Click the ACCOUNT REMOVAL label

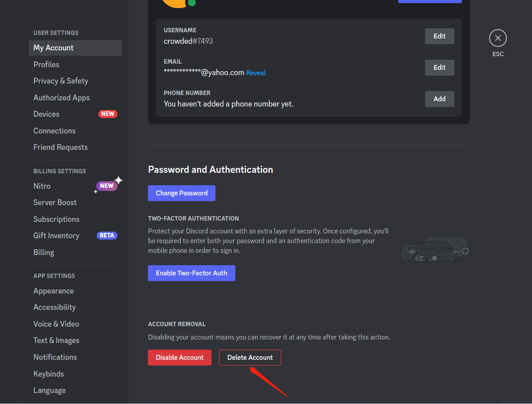tap(177, 324)
